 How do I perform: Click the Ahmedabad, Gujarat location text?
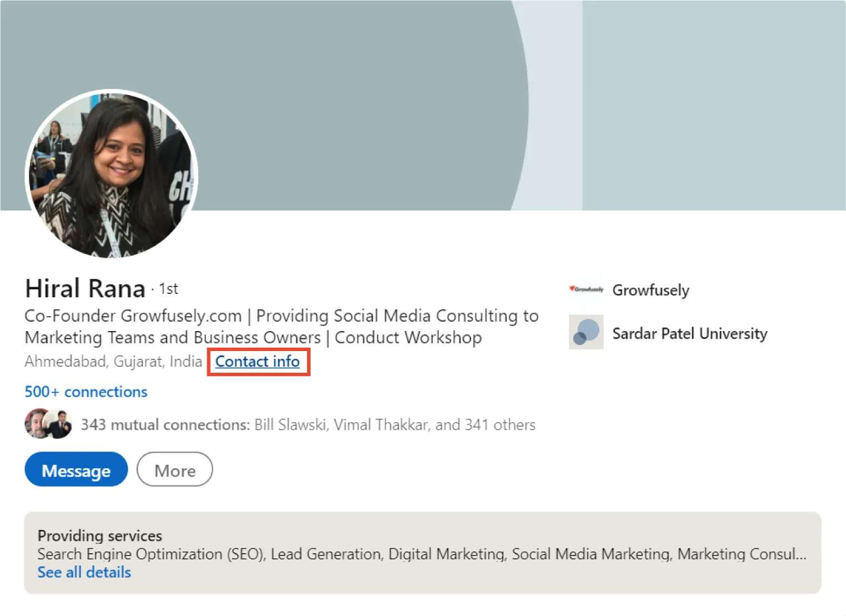click(x=112, y=362)
